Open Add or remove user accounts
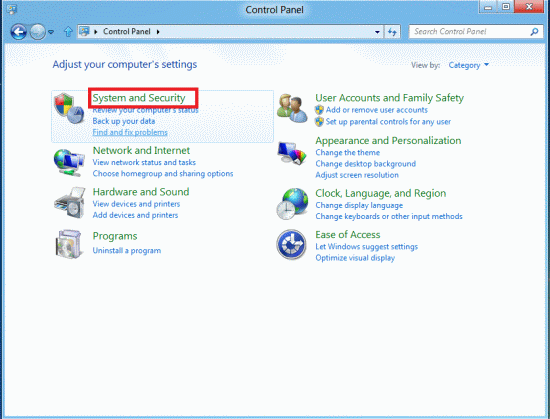 [x=377, y=110]
